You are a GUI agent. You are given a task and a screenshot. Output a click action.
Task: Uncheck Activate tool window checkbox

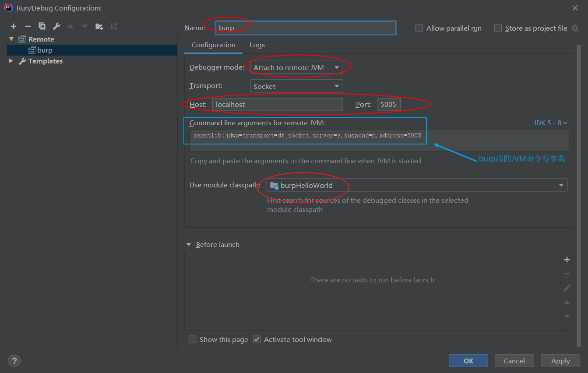coord(257,339)
